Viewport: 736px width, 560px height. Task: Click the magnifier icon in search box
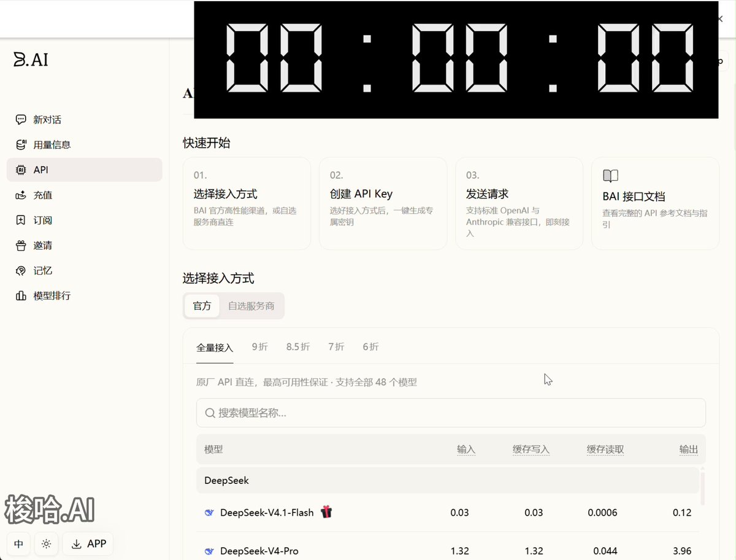(210, 413)
